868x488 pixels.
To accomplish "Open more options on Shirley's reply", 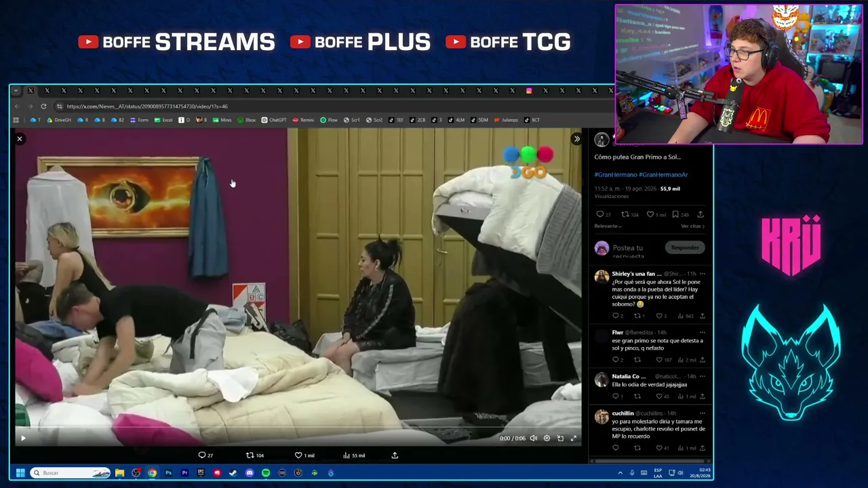I will tap(702, 274).
